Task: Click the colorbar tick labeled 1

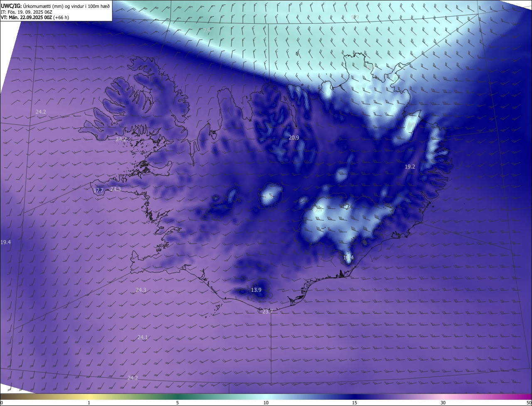Action: click(x=89, y=403)
